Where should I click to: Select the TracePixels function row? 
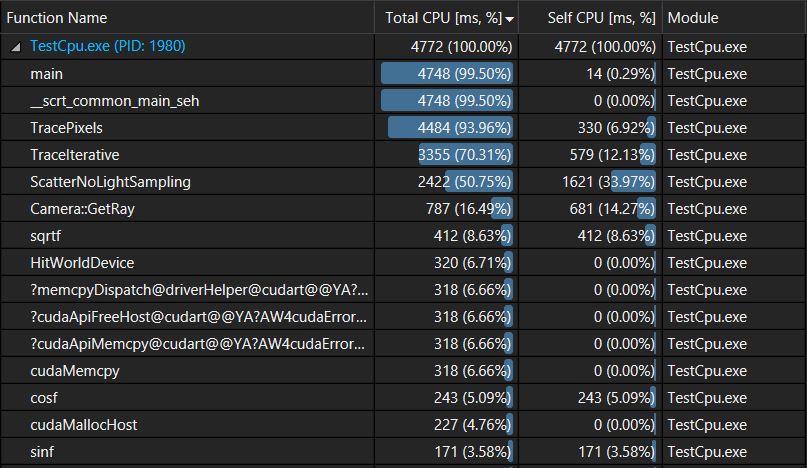coord(404,128)
